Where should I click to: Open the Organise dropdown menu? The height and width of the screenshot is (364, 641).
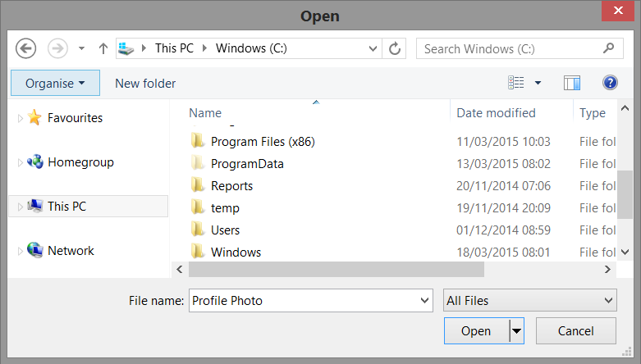point(55,83)
